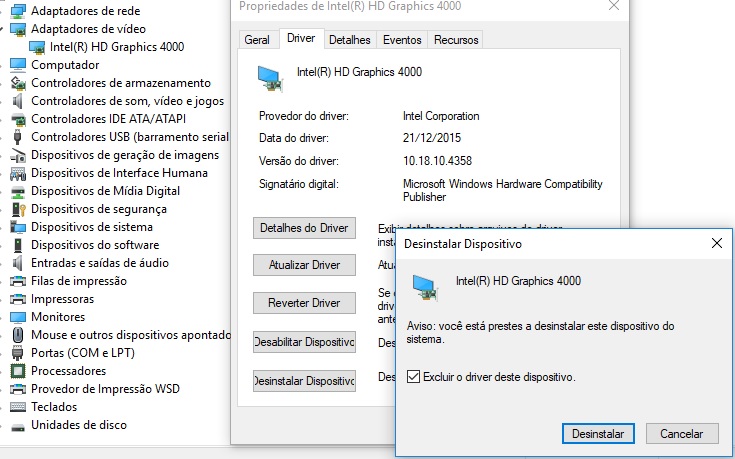Click the Teclados keyboard icon

tap(18, 407)
